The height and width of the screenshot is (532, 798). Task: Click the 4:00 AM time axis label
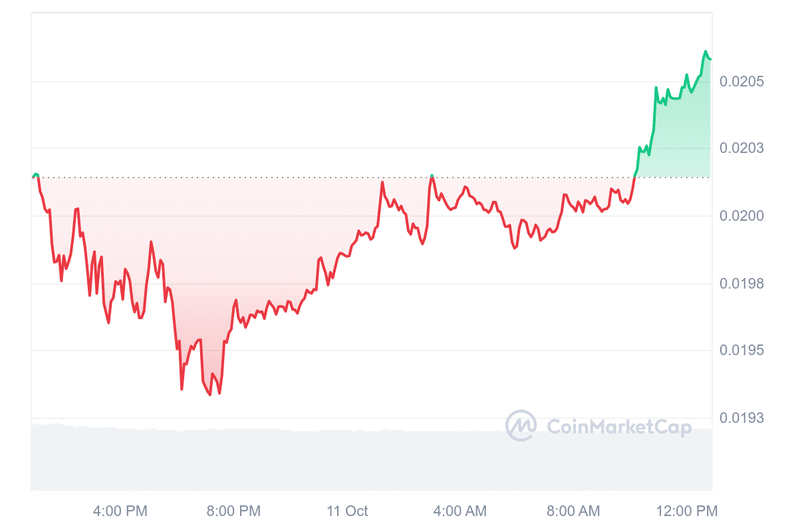tap(460, 511)
